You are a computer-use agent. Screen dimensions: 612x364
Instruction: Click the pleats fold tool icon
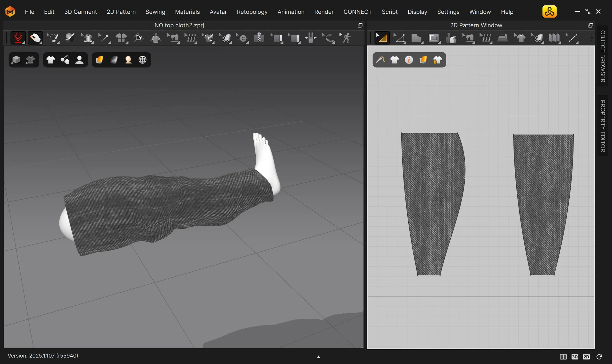555,38
